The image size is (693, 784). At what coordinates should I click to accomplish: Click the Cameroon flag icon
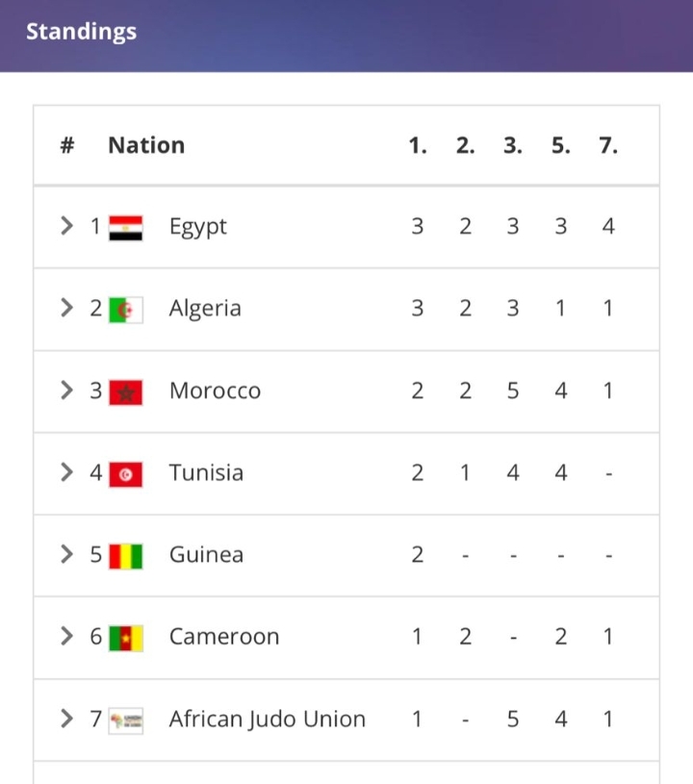coord(125,637)
